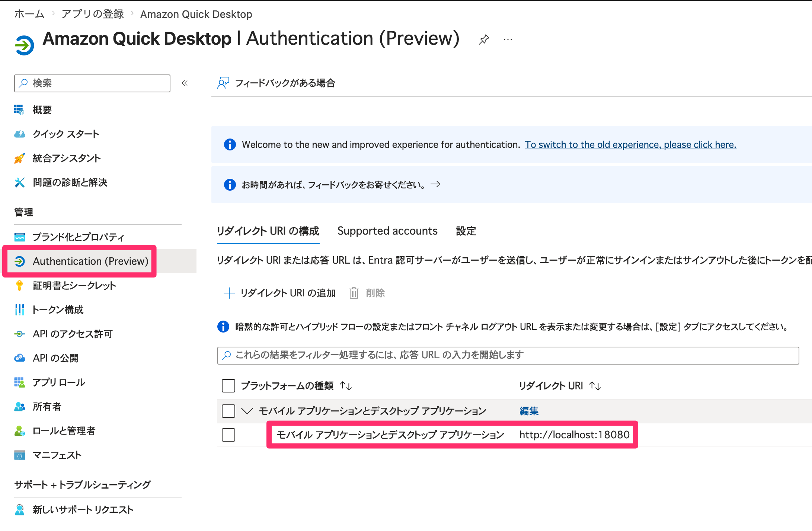Click the 概要 grid icon
Screen dimensions: 812x531
click(19, 110)
